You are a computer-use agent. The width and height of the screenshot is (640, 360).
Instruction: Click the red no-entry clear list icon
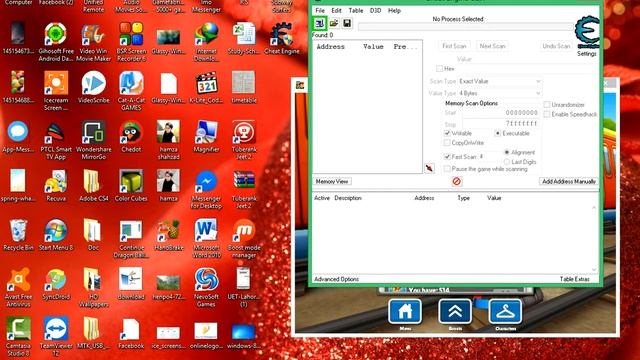tap(457, 181)
